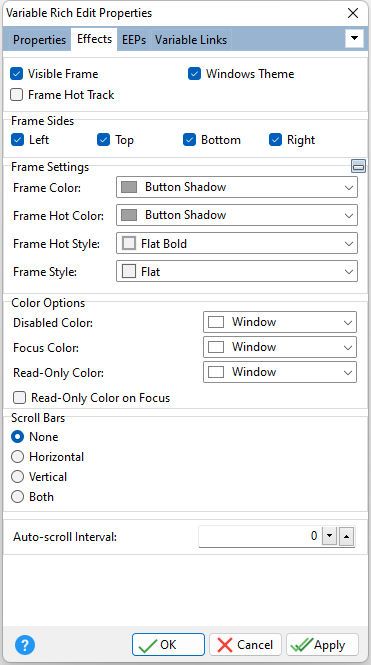Viewport: 371px width, 665px height.
Task: Expand the Frame Style dropdown
Action: (x=237, y=271)
